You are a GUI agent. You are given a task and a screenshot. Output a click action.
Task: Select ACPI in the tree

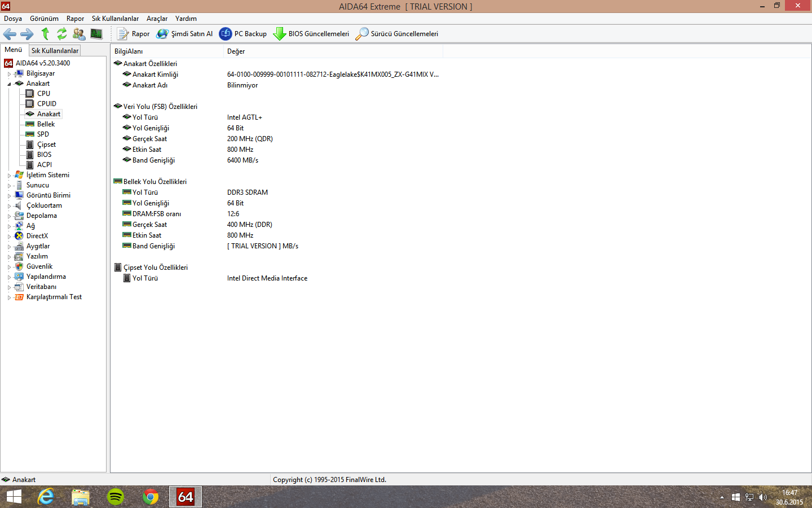45,165
